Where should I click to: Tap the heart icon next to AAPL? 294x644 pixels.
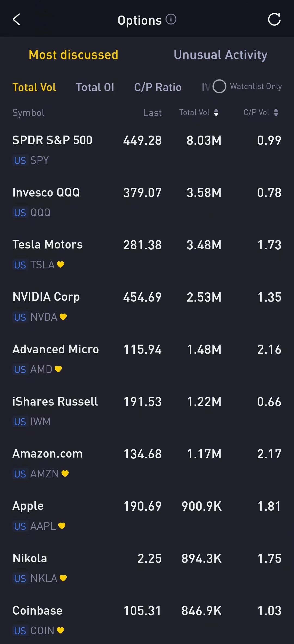pos(62,526)
